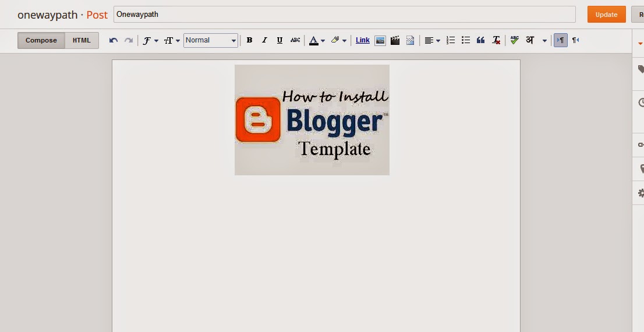Image resolution: width=644 pixels, height=332 pixels.
Task: Open the font size picker
Action: click(x=172, y=40)
